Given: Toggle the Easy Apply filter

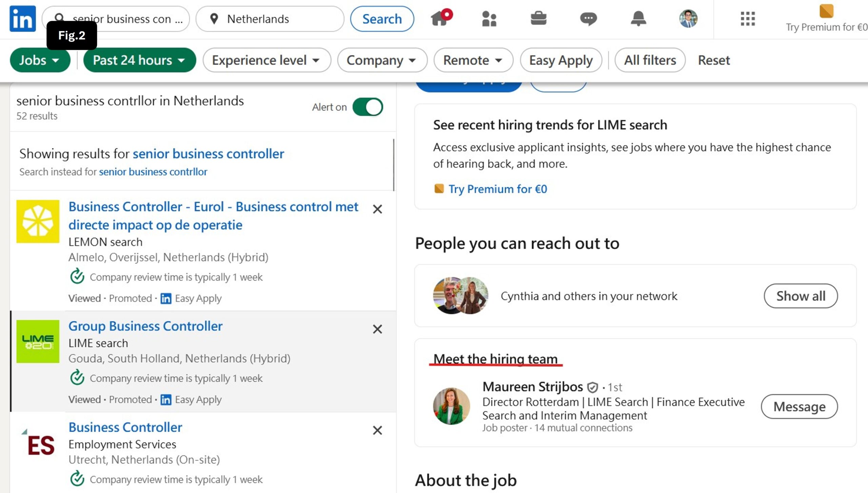Looking at the screenshot, I should (x=561, y=60).
